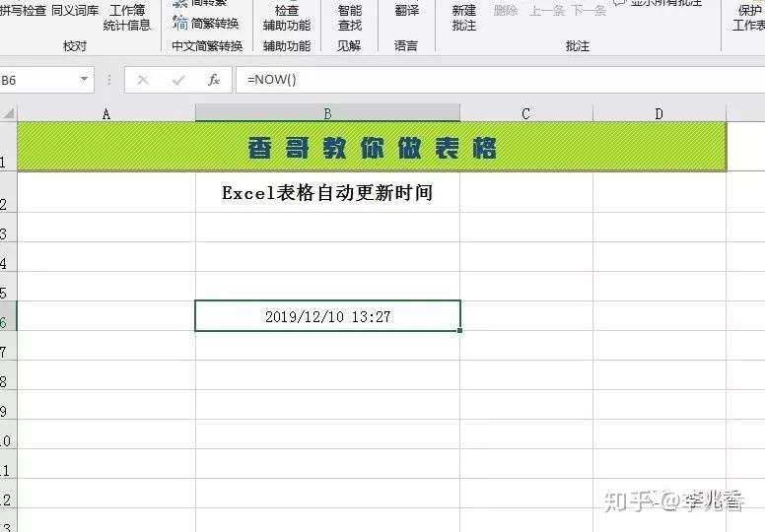The width and height of the screenshot is (765, 532).
Task: Select column A header
Action: point(106,113)
